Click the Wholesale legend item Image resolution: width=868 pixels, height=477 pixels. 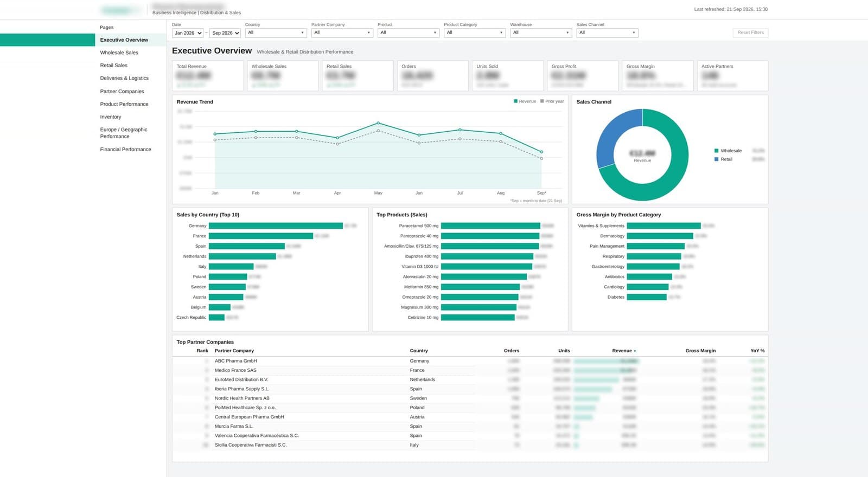tap(728, 151)
